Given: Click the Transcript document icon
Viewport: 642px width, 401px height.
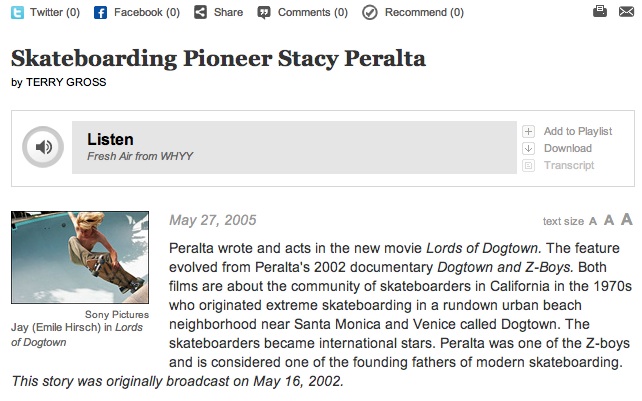Looking at the screenshot, I should (x=528, y=165).
